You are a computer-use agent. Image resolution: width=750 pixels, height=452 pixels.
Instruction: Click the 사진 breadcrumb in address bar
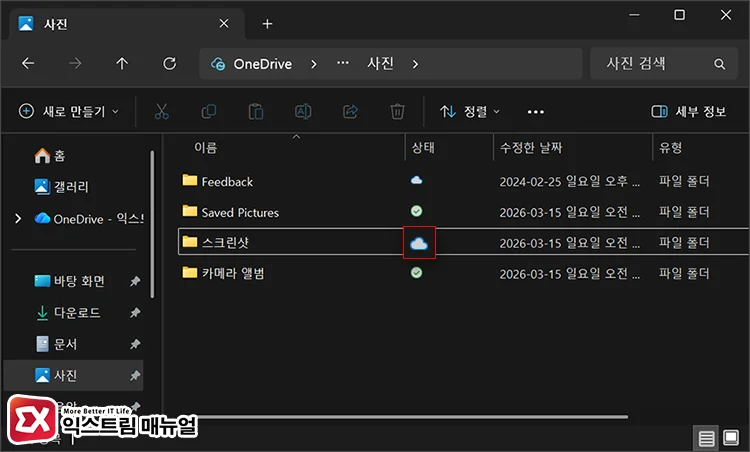click(380, 63)
